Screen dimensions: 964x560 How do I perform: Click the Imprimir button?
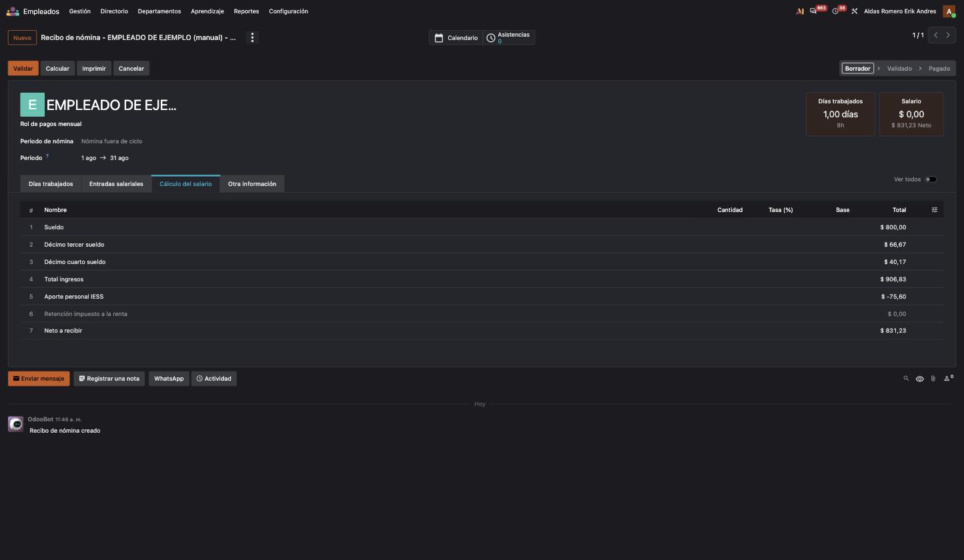(93, 69)
